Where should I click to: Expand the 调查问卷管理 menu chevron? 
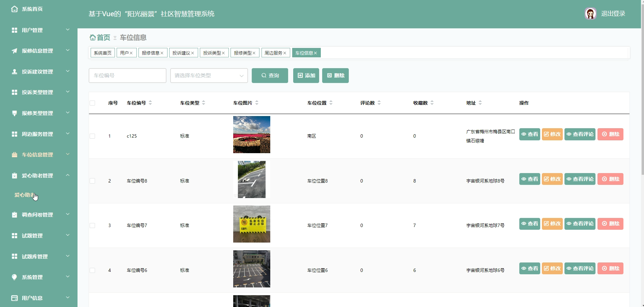pos(68,215)
